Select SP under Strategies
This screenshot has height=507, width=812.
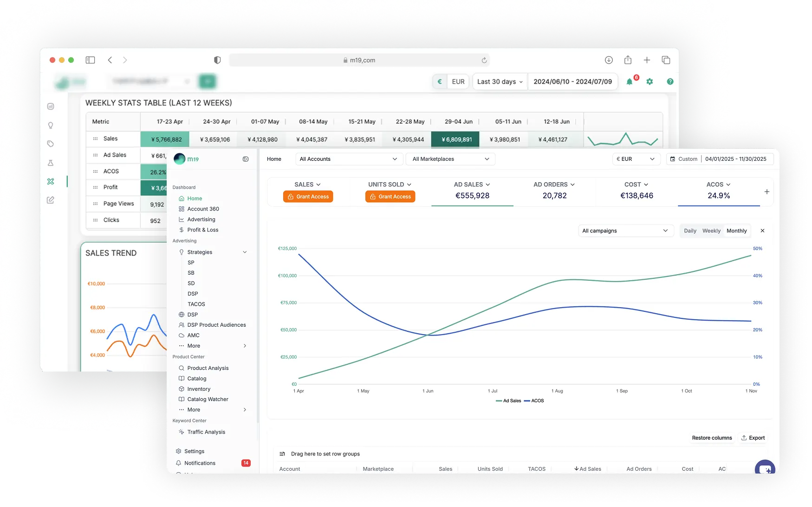tap(191, 263)
